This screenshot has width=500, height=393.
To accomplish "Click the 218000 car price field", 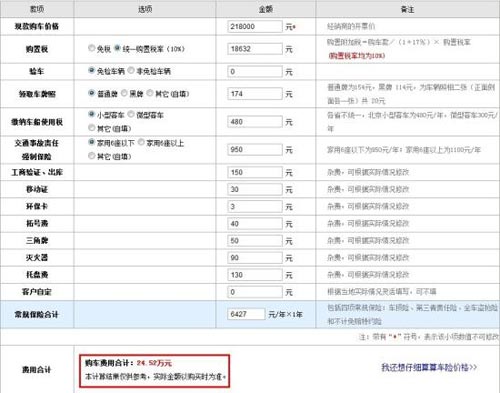I will pyautogui.click(x=255, y=26).
